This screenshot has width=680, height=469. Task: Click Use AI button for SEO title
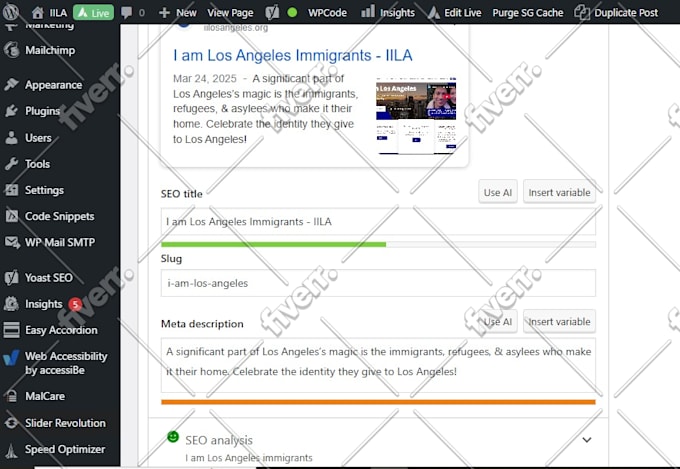click(x=498, y=192)
